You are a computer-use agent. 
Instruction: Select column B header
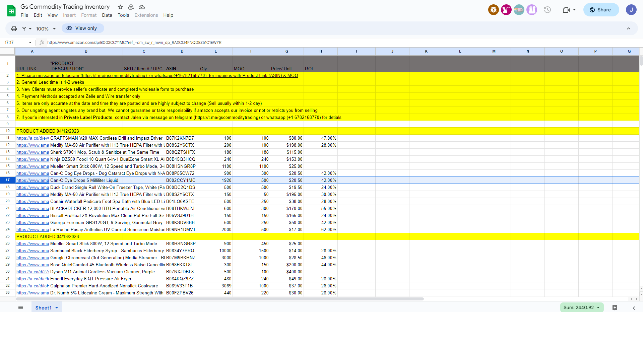click(86, 51)
